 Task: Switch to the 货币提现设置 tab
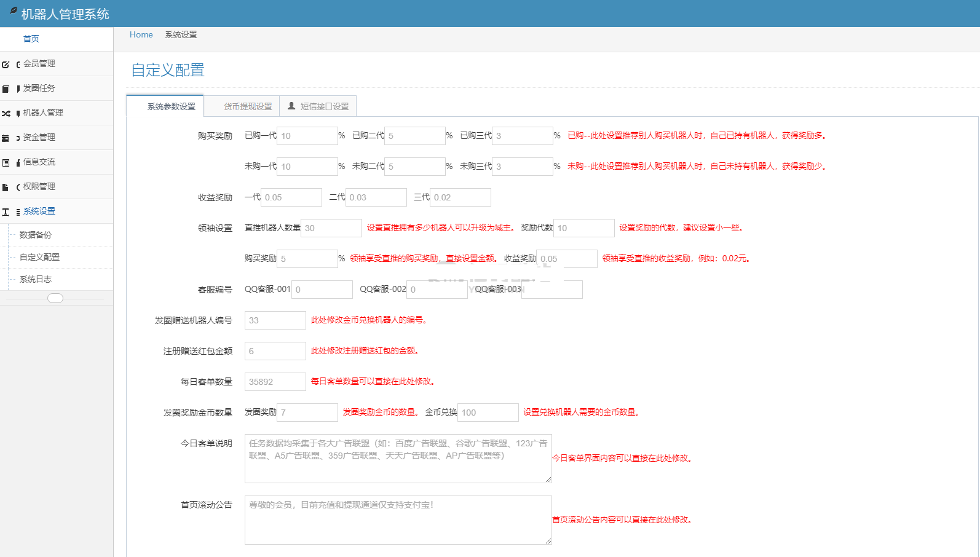pos(248,106)
